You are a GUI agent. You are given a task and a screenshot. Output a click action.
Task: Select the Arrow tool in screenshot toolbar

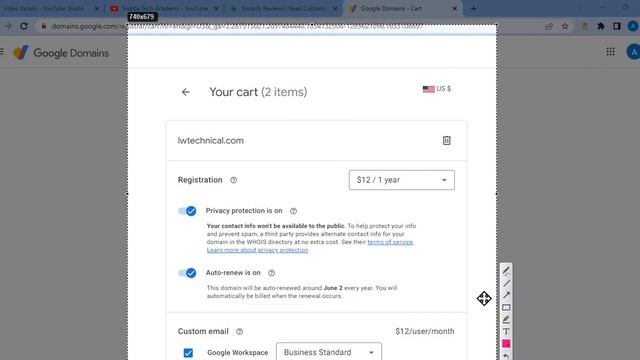coord(506,295)
